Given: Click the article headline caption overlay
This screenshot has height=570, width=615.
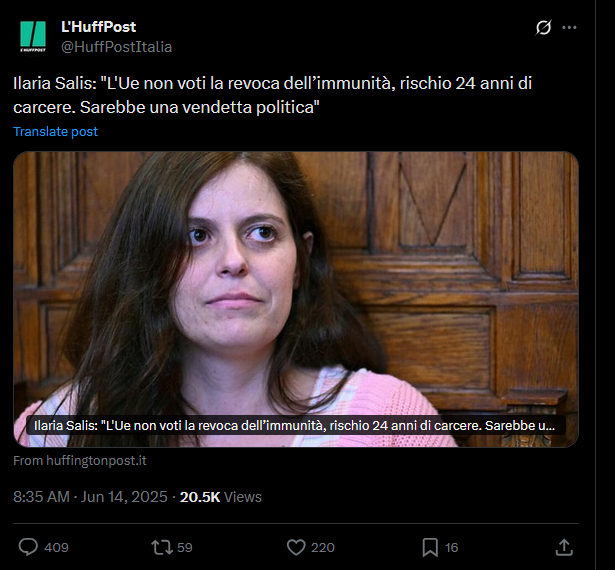Looking at the screenshot, I should (296, 426).
